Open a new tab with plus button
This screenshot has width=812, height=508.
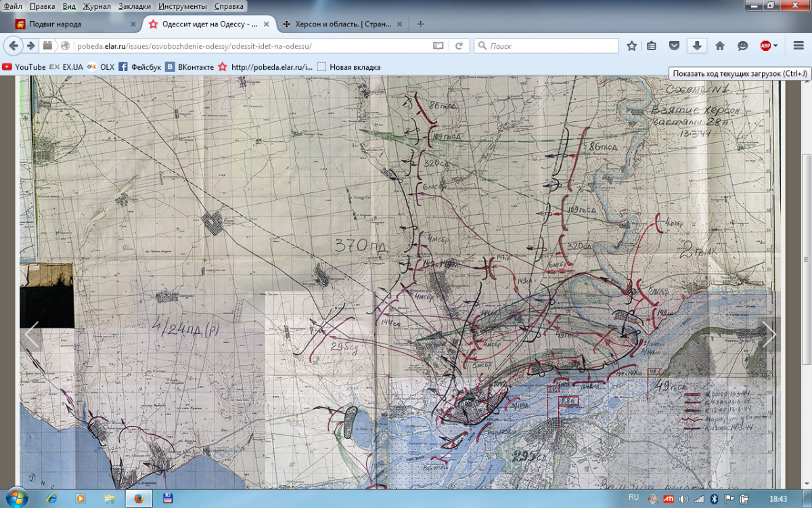pos(421,24)
